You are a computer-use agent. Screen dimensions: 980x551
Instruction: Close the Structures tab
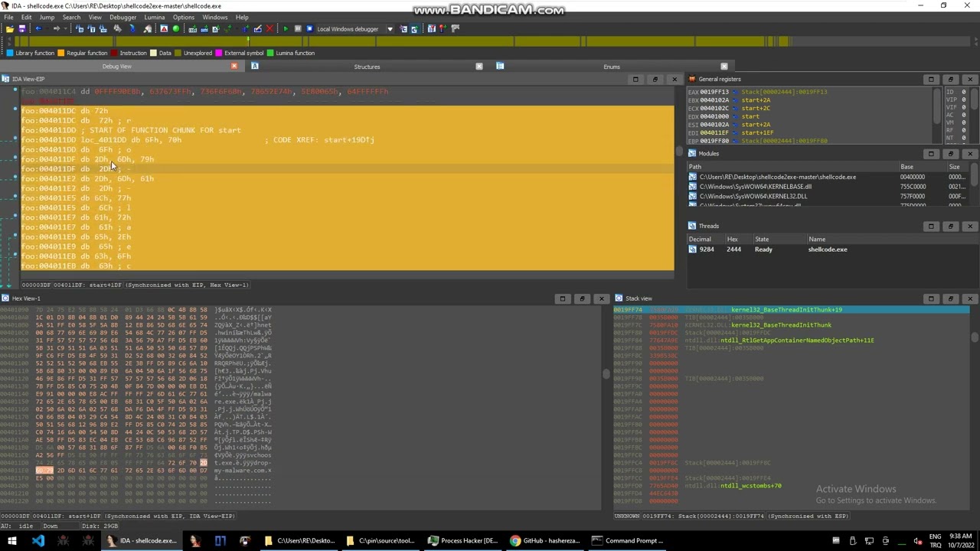click(479, 67)
